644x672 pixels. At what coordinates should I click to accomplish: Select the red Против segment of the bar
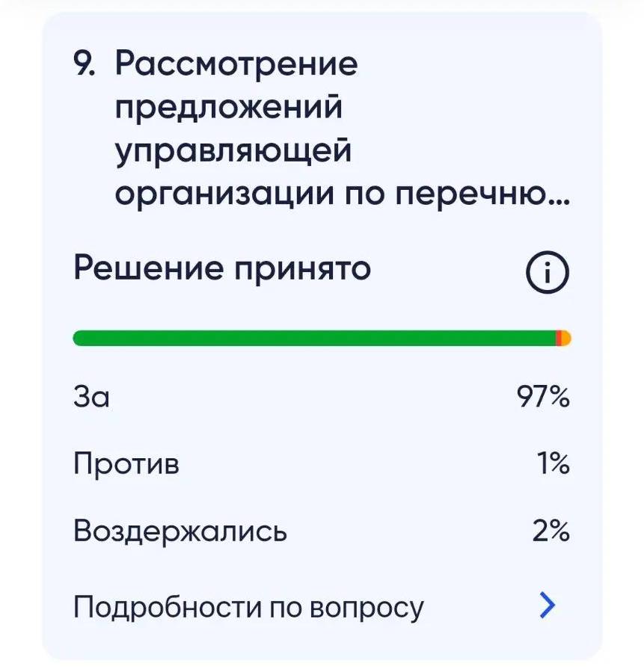[x=559, y=338]
